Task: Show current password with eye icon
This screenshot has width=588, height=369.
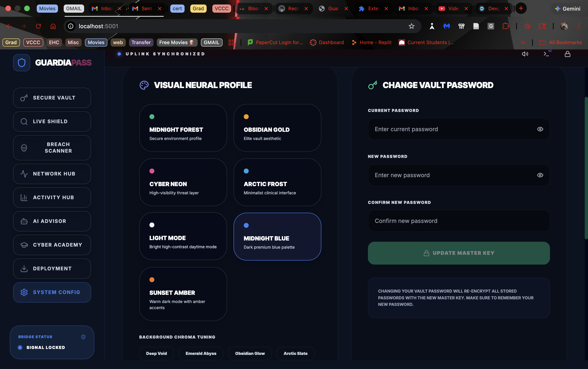Action: (540, 129)
